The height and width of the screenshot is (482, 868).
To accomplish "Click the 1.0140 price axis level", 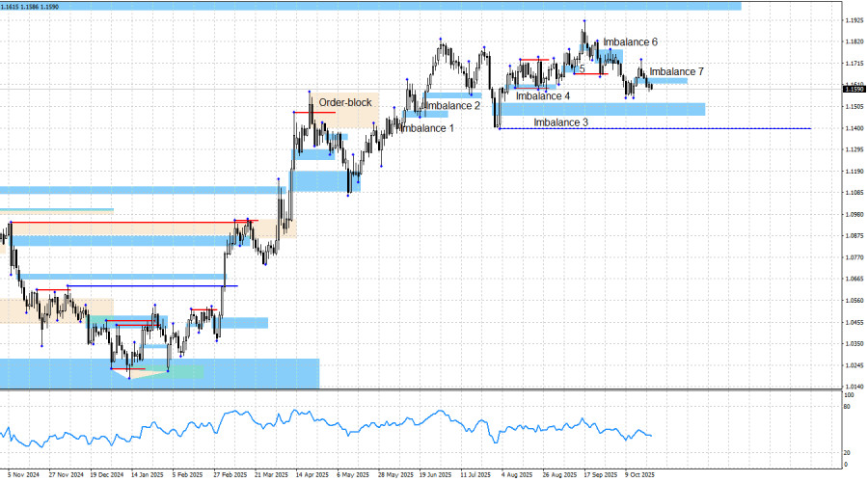I will pos(853,386).
